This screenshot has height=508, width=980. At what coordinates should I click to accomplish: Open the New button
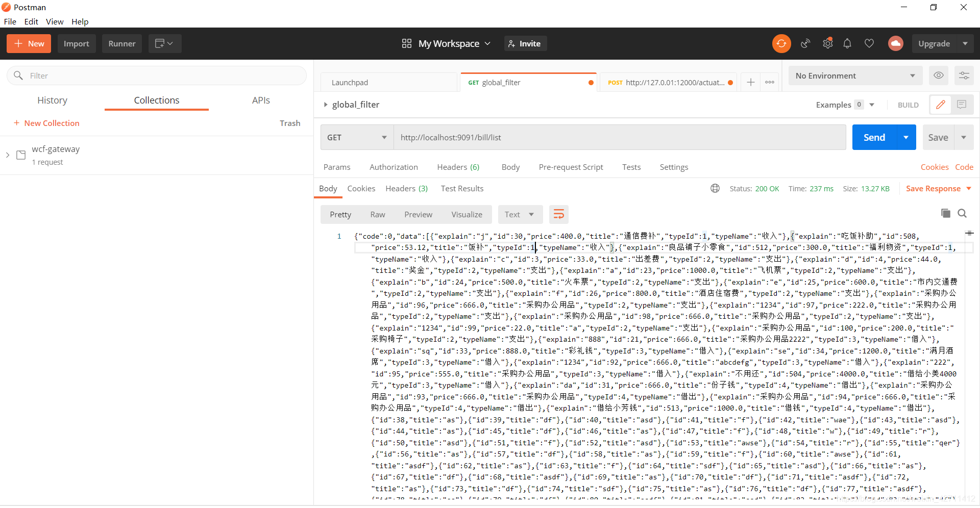29,44
